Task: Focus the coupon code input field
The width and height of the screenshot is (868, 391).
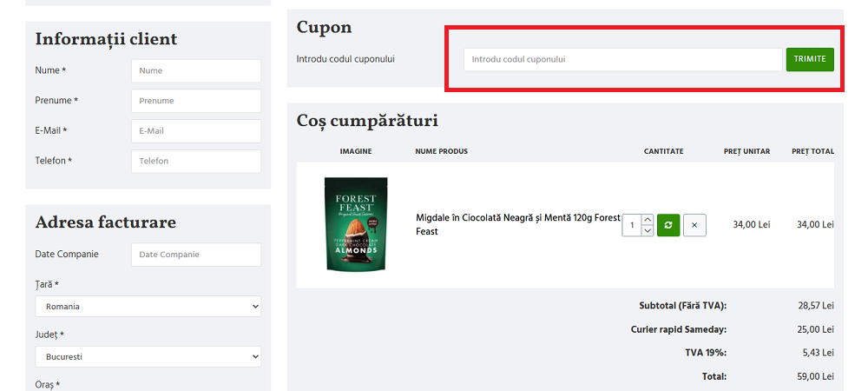Action: pyautogui.click(x=622, y=59)
